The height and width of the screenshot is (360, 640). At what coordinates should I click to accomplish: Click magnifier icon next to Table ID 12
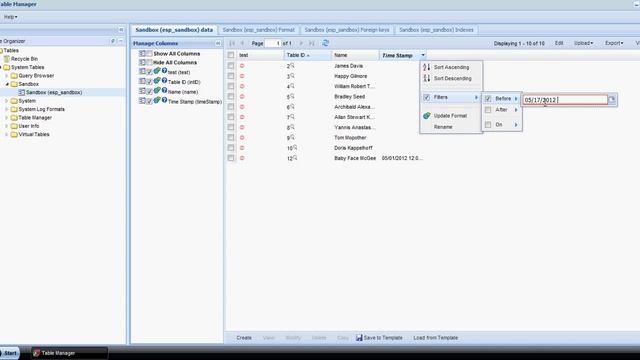pyautogui.click(x=295, y=158)
